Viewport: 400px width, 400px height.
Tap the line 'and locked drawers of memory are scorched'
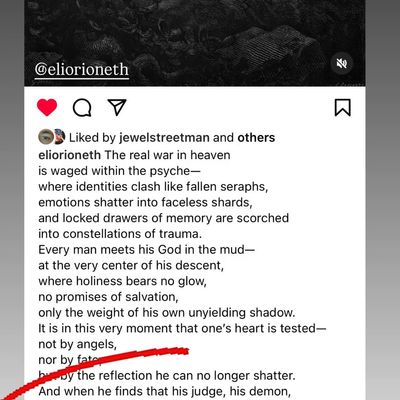163,218
